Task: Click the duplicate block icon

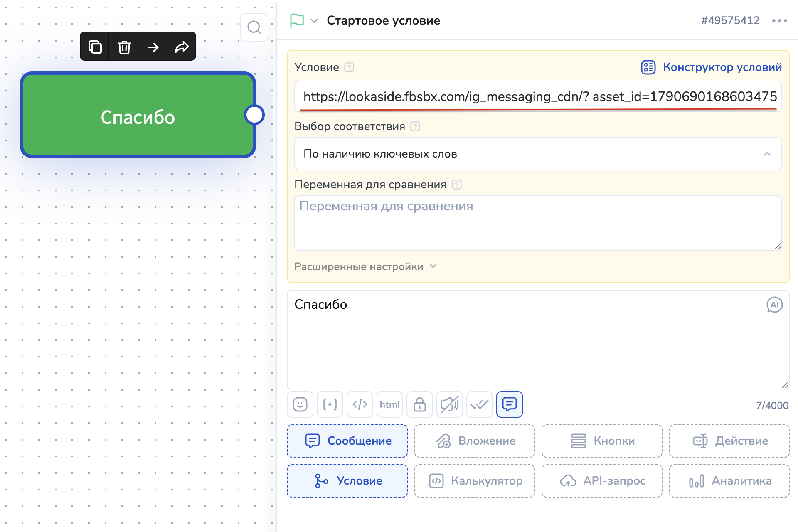Action: tap(95, 47)
